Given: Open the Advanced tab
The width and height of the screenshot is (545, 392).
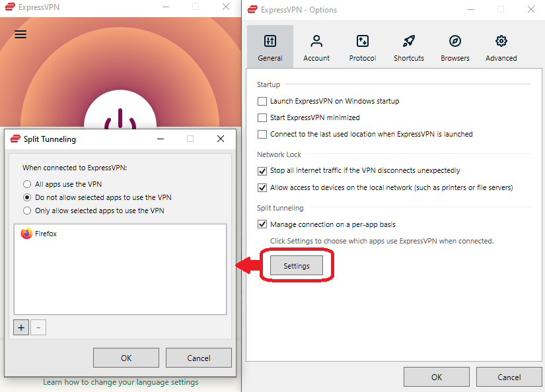Looking at the screenshot, I should pos(501,47).
